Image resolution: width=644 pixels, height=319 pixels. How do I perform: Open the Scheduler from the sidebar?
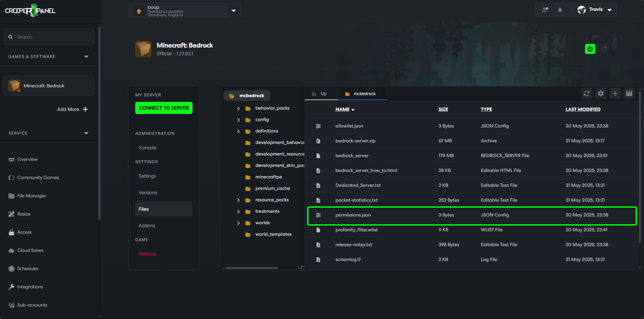tap(28, 268)
